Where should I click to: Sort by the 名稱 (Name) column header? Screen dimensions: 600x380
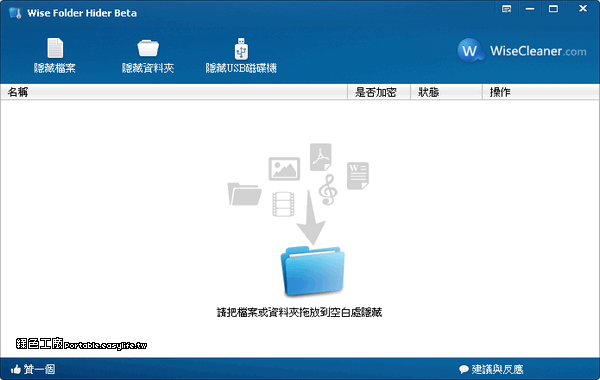tap(174, 92)
